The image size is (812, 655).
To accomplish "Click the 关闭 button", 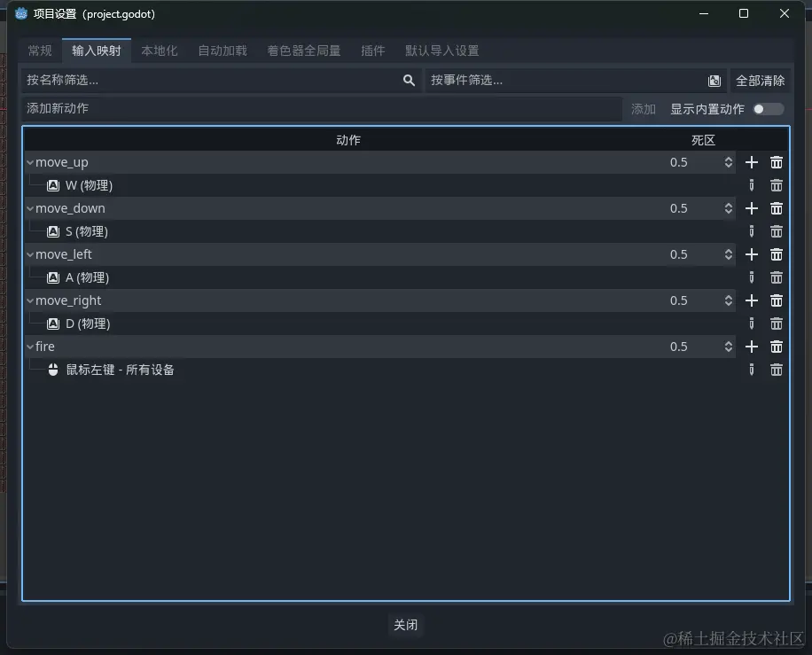I will [x=405, y=625].
